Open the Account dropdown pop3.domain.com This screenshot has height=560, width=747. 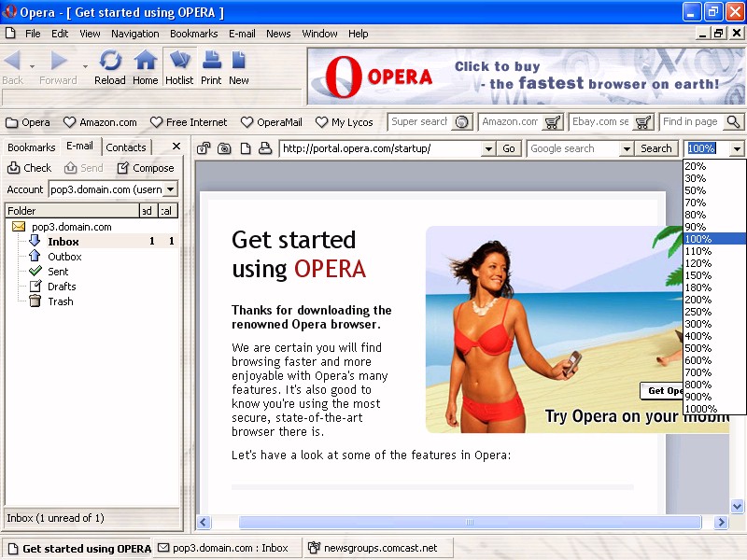pyautogui.click(x=170, y=189)
